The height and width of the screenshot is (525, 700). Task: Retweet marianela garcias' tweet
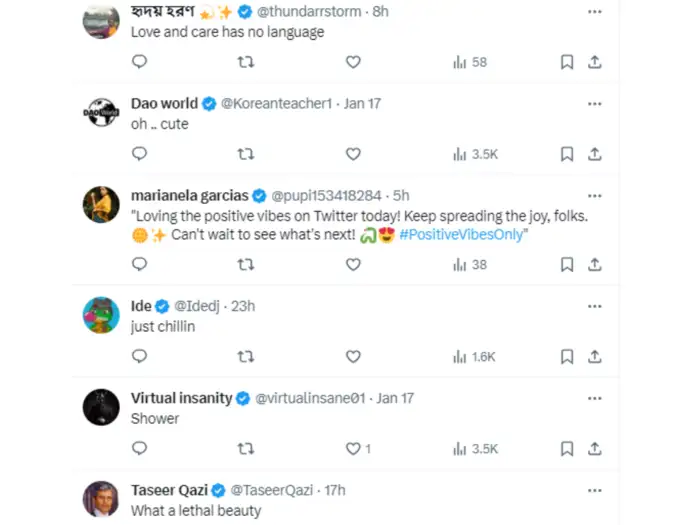point(245,265)
